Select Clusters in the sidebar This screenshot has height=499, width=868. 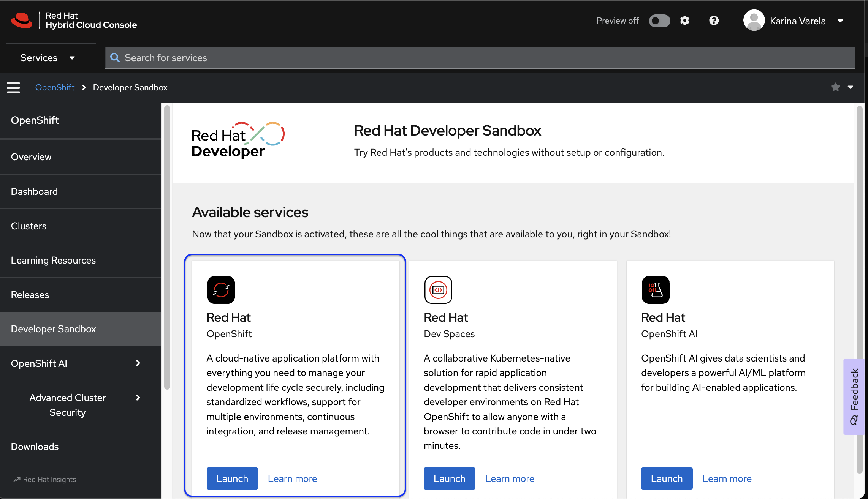tap(81, 226)
